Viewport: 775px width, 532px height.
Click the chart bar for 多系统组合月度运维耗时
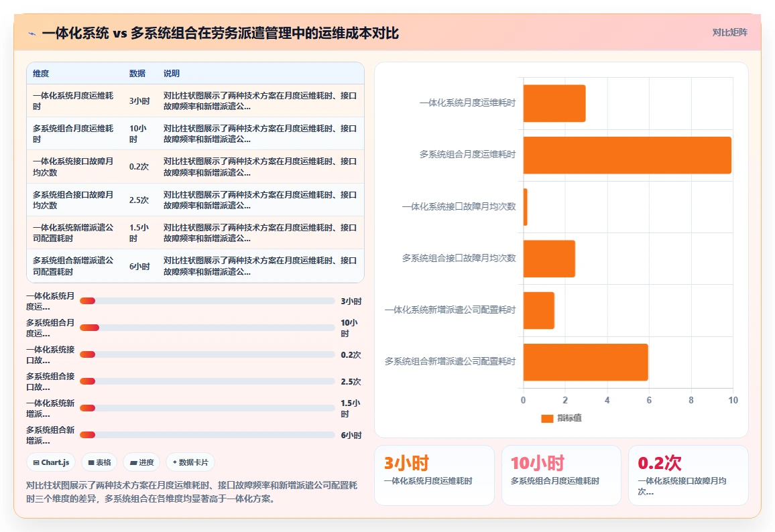click(628, 155)
